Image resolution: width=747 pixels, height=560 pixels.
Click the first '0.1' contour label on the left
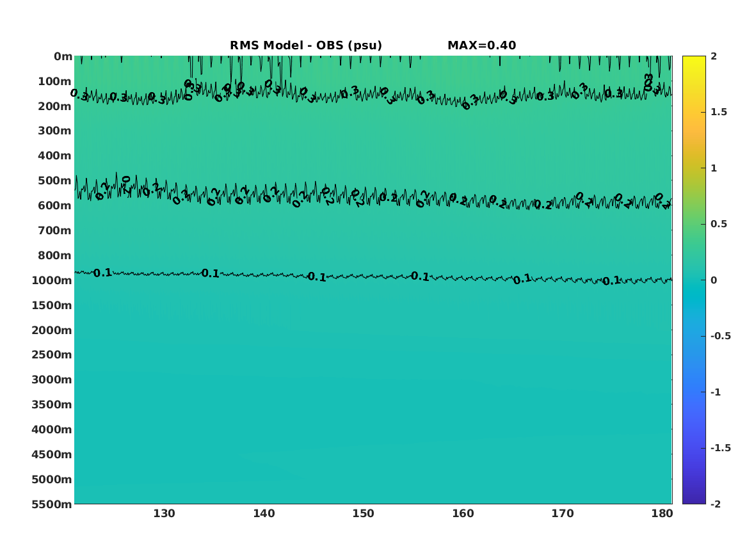(x=102, y=273)
